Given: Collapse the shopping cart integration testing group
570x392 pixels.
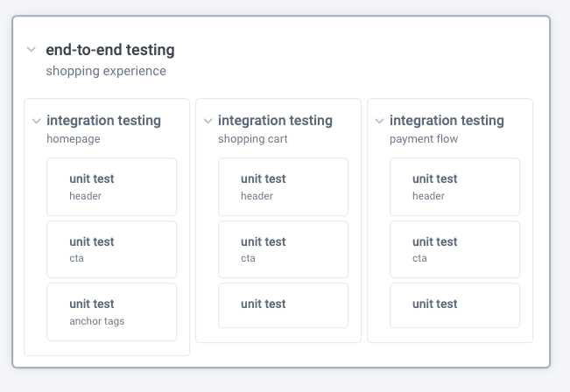Looking at the screenshot, I should pos(208,121).
